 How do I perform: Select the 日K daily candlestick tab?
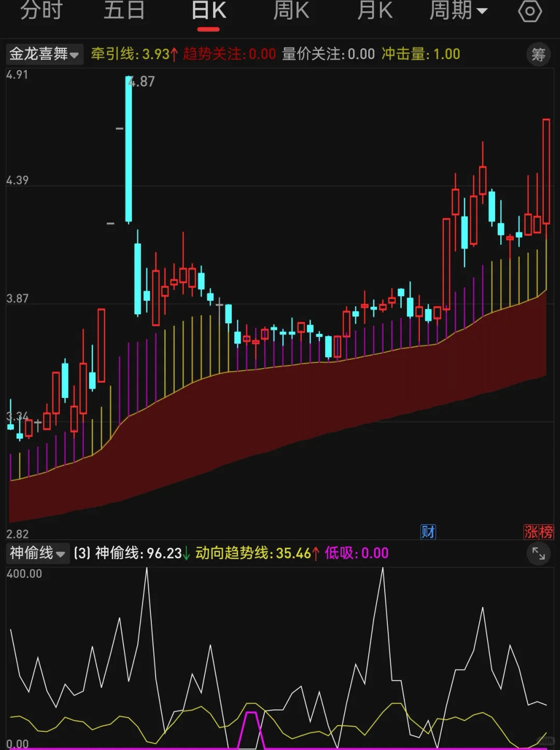pyautogui.click(x=208, y=10)
